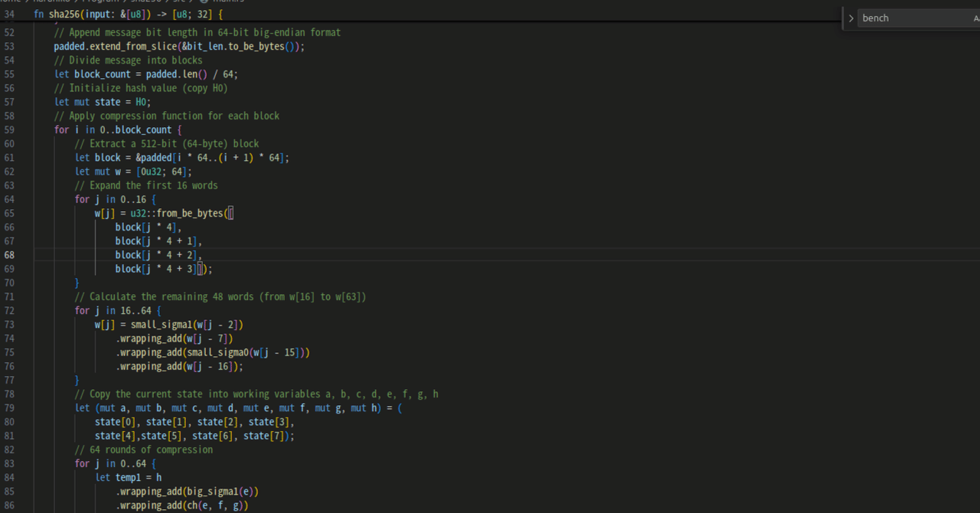This screenshot has width=980, height=513.
Task: Click the "let temp1 = h" line
Action: pyautogui.click(x=128, y=478)
